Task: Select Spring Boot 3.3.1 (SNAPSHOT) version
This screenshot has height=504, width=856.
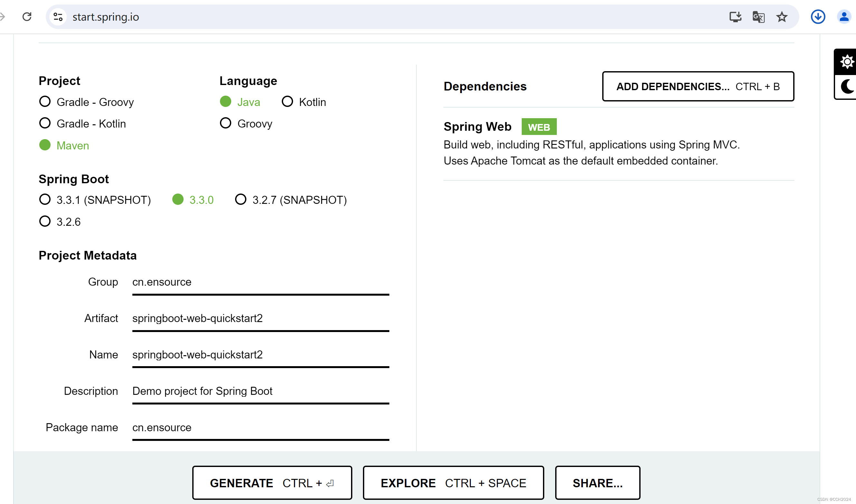Action: coord(45,199)
